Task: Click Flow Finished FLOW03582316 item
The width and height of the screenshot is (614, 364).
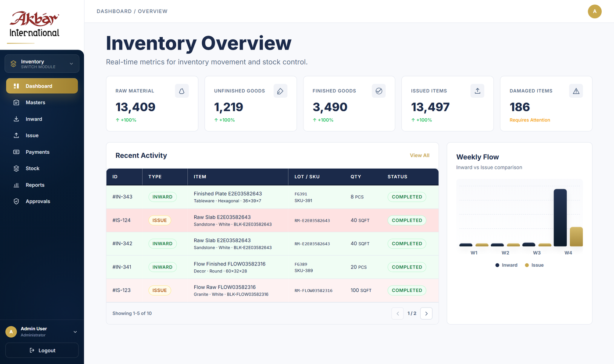Action: click(x=229, y=264)
